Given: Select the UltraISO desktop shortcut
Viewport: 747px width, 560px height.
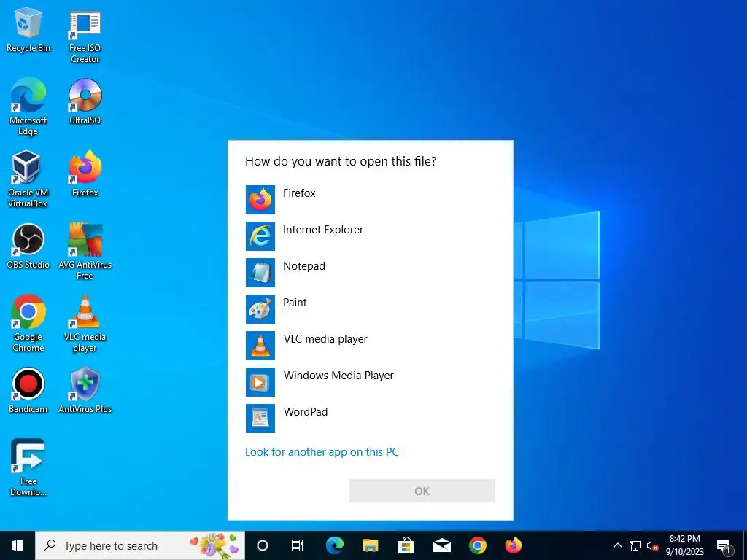Looking at the screenshot, I should click(x=85, y=101).
